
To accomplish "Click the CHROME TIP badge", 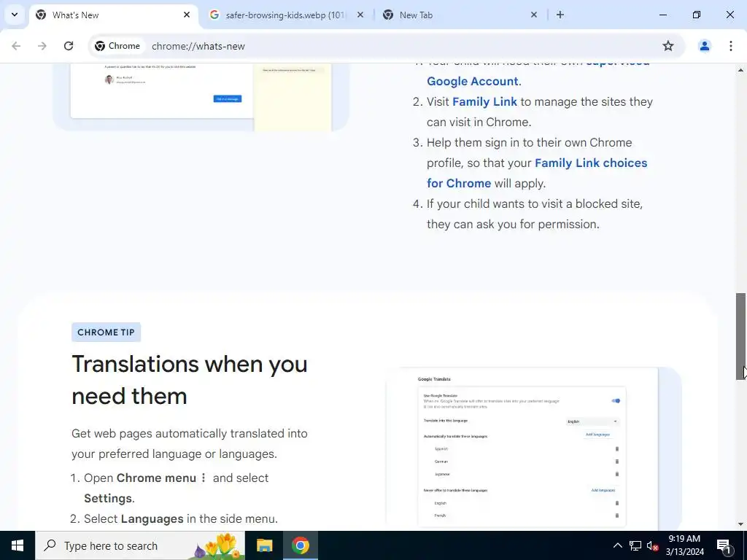I will (x=107, y=332).
